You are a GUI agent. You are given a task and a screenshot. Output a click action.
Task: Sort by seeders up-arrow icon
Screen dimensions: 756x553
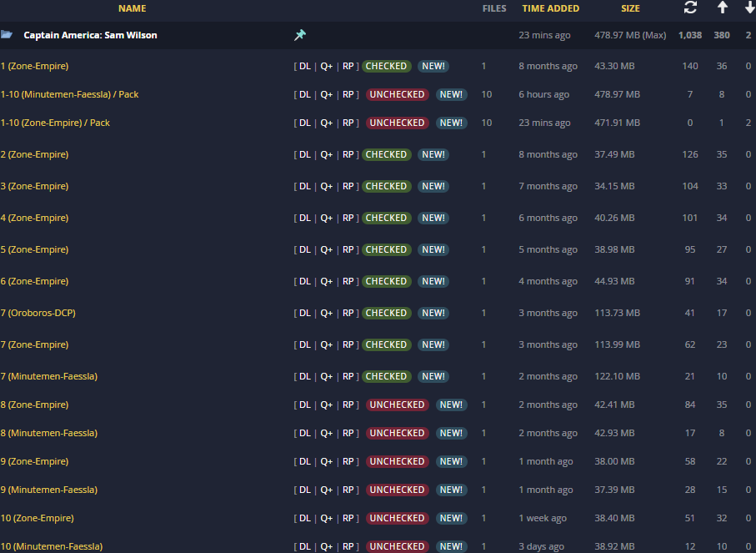point(722,8)
